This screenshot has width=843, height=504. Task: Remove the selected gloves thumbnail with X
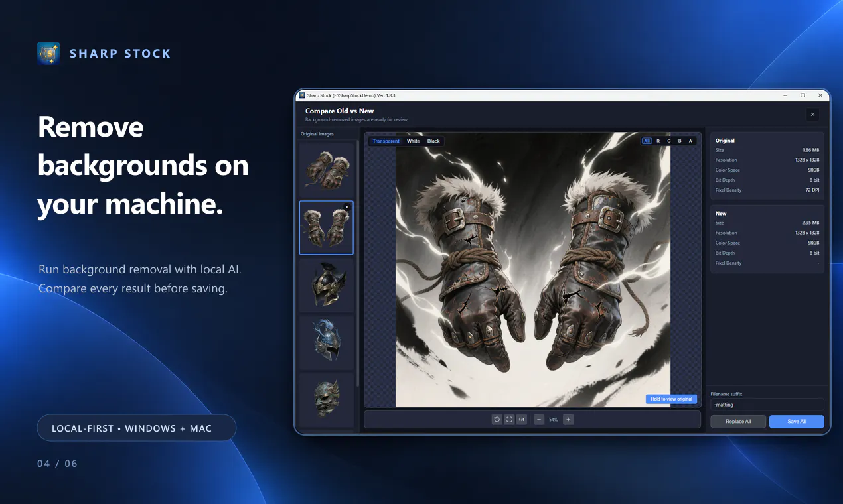(346, 207)
